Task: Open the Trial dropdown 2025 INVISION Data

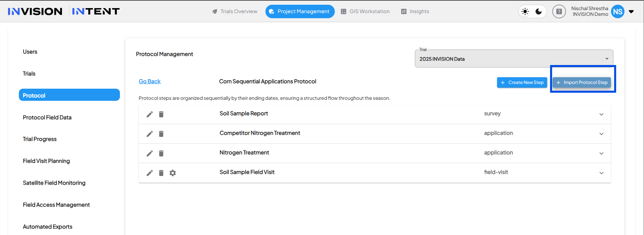Action: pos(514,59)
